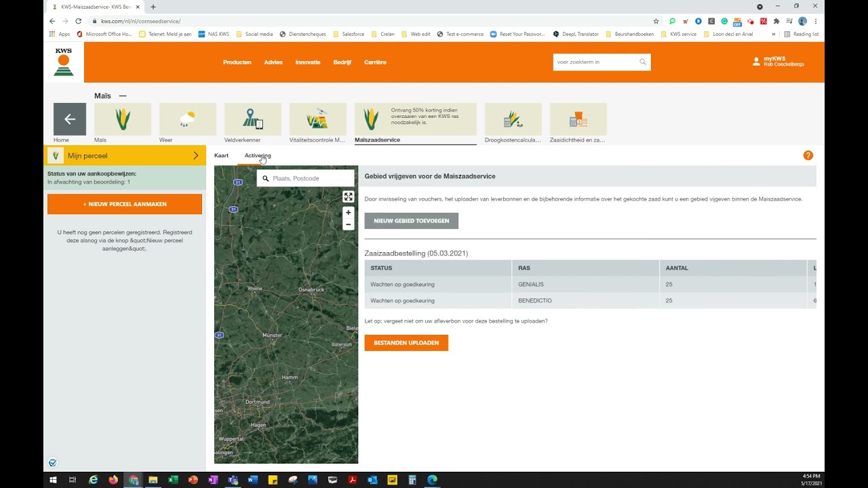This screenshot has width=868, height=488.
Task: Click the orange help question mark icon
Action: (808, 155)
